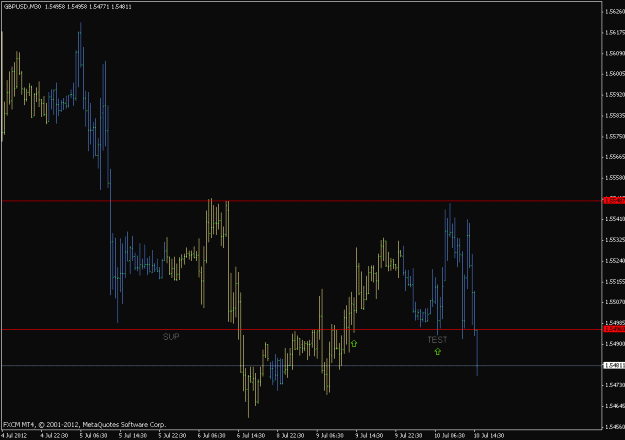Click the 1.55240 price scale label
Image resolution: width=625 pixels, height=440 pixels.
(x=615, y=261)
